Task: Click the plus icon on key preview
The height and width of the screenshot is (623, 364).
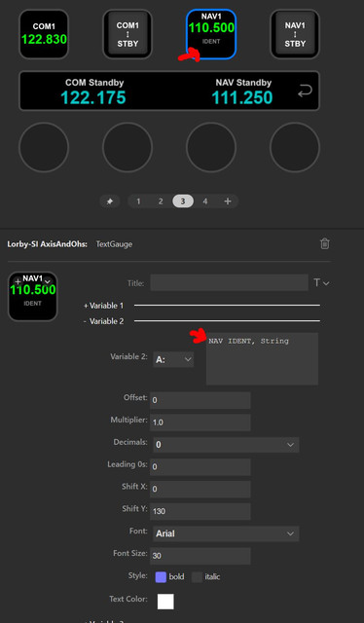Action: (18, 281)
